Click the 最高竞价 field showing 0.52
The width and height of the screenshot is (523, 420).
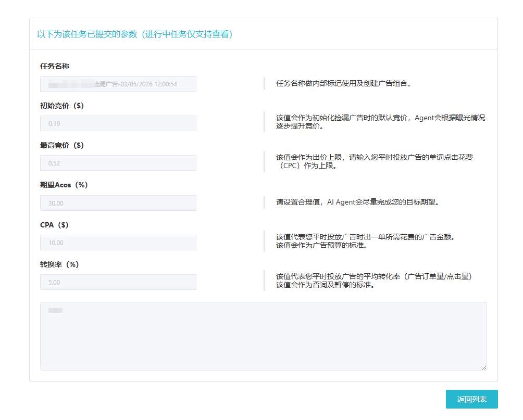(x=118, y=163)
